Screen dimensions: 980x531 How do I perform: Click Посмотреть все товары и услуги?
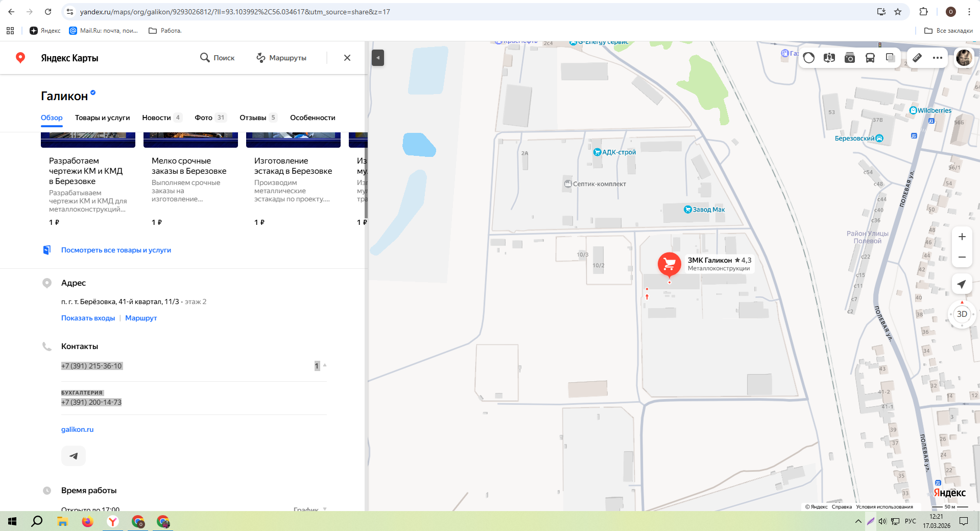point(116,250)
